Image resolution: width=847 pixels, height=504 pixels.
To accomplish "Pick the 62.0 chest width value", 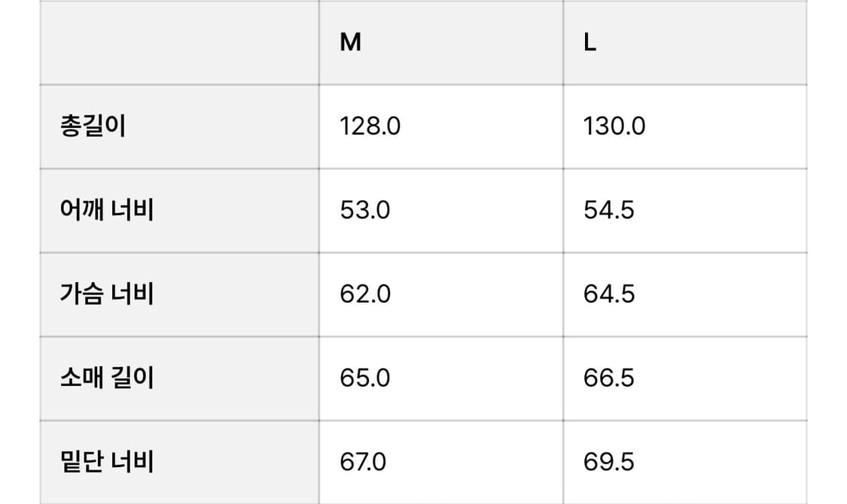I will point(365,293).
